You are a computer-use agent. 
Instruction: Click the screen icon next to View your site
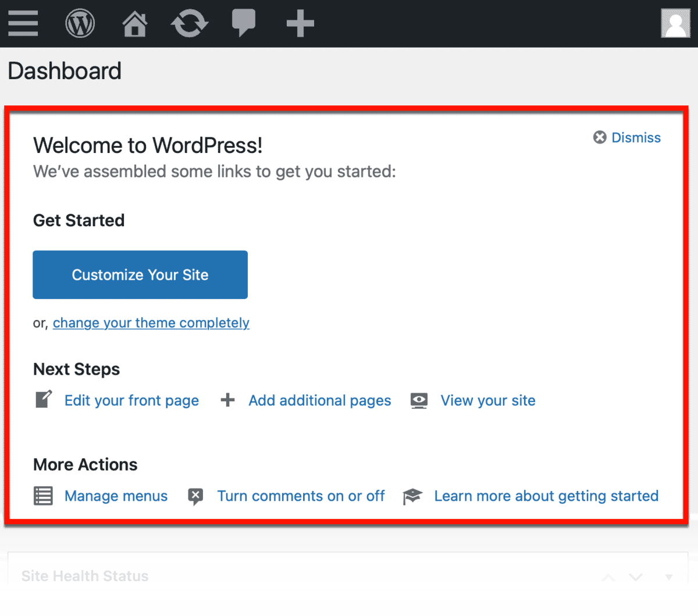[419, 400]
